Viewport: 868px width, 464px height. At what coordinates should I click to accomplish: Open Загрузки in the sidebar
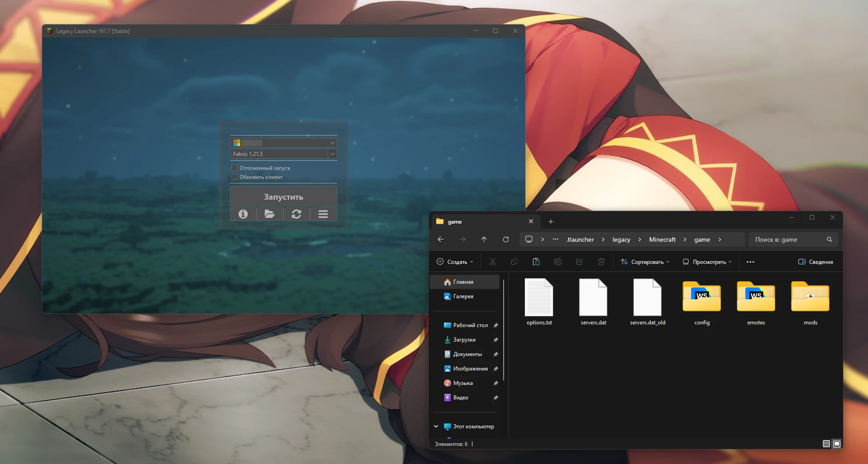point(465,340)
